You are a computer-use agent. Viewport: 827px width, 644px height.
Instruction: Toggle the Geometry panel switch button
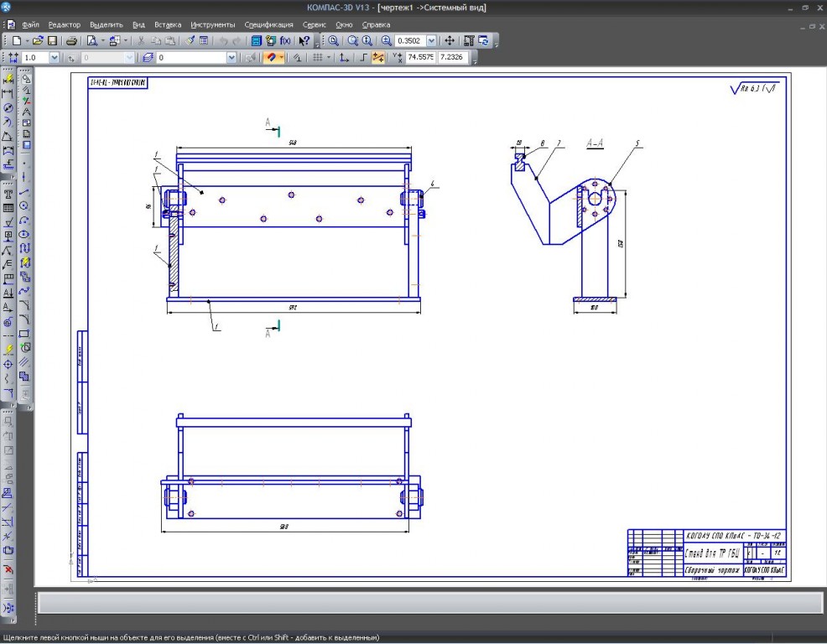pos(26,79)
